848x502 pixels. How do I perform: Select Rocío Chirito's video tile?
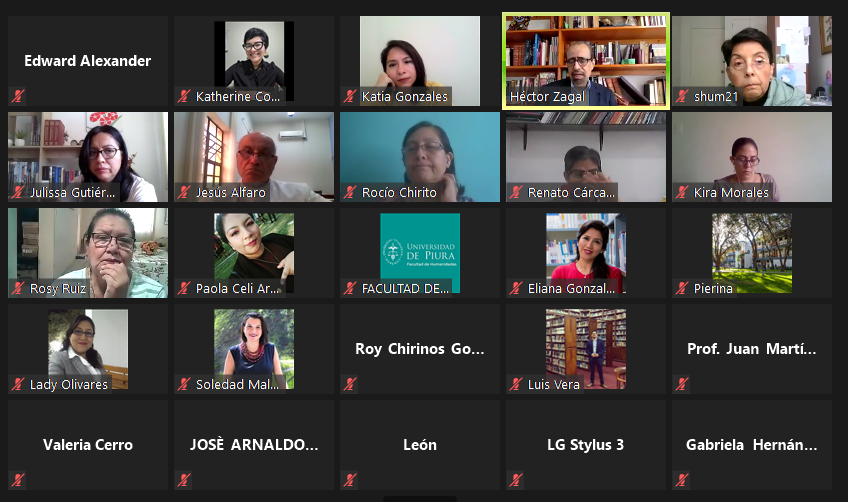click(x=420, y=157)
